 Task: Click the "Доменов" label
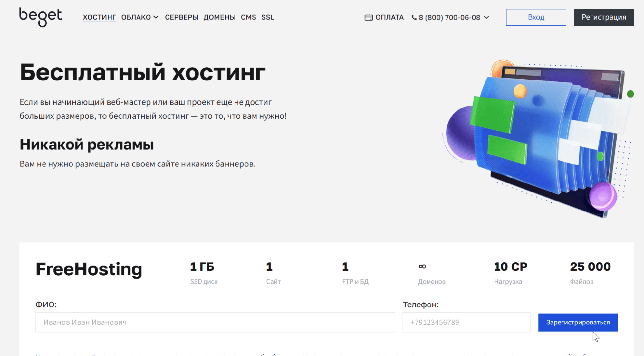click(x=432, y=282)
